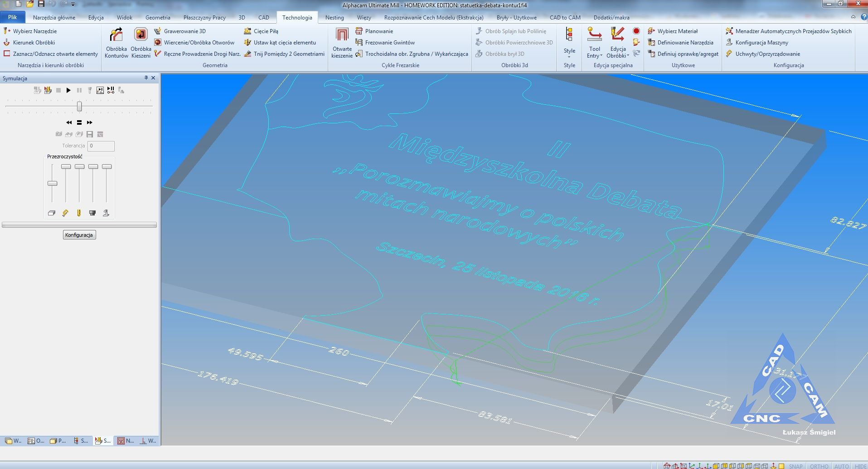Open Menadżer Automatycznych Przejazdów Szybkich

789,31
